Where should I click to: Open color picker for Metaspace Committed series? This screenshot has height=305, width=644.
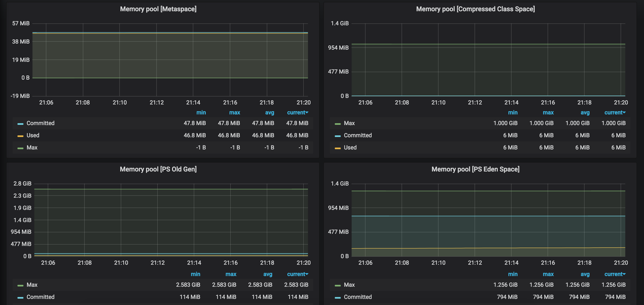(x=20, y=124)
